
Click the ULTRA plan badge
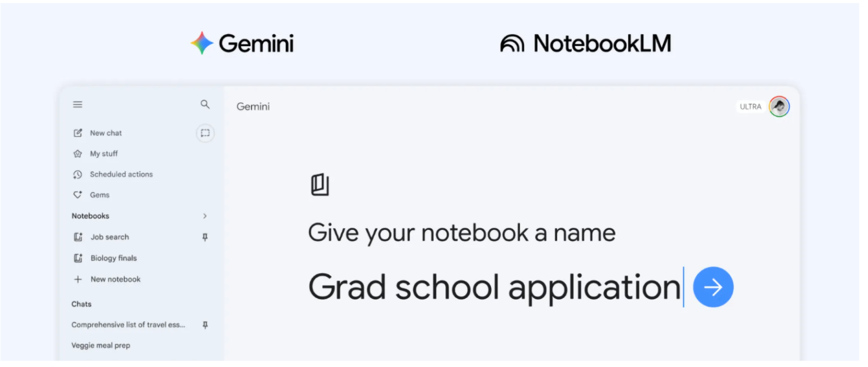click(750, 107)
